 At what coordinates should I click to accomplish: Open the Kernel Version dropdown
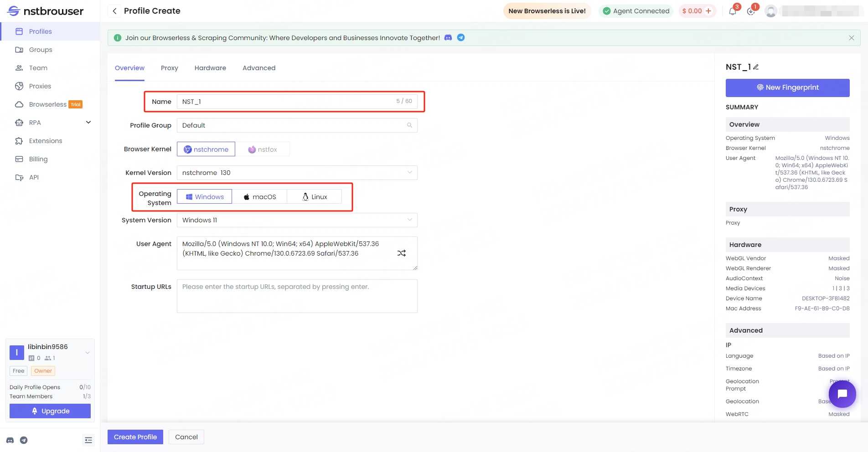297,173
